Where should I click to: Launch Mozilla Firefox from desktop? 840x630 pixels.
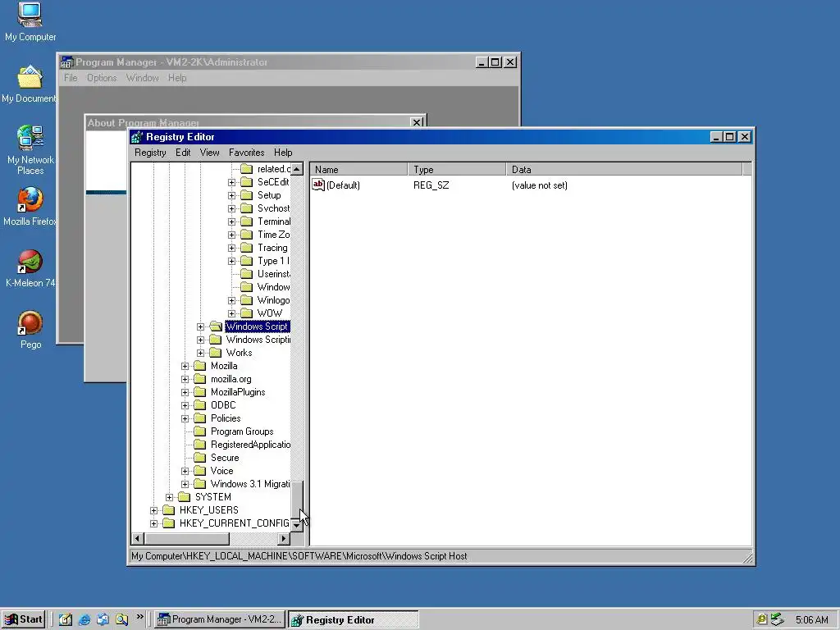[x=30, y=200]
